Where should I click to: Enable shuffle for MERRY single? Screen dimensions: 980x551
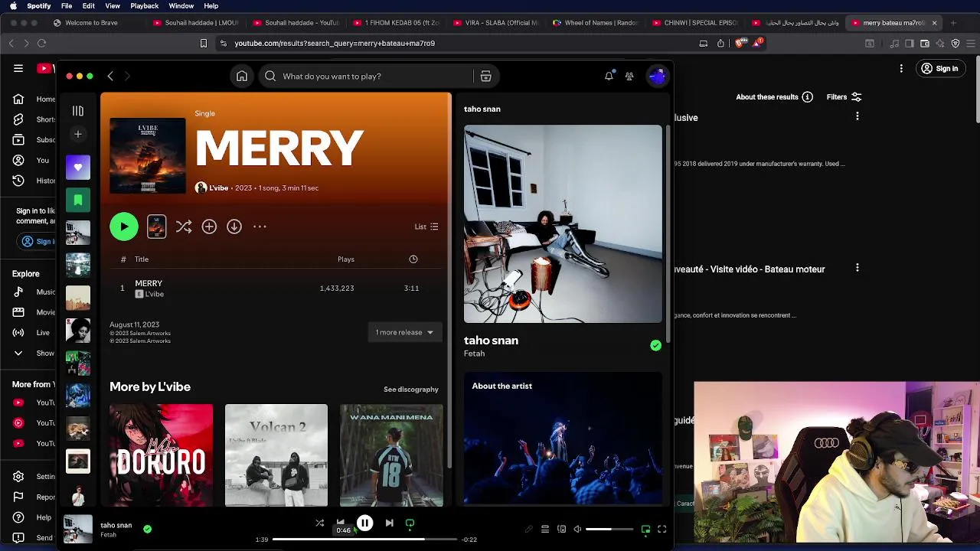click(x=184, y=227)
